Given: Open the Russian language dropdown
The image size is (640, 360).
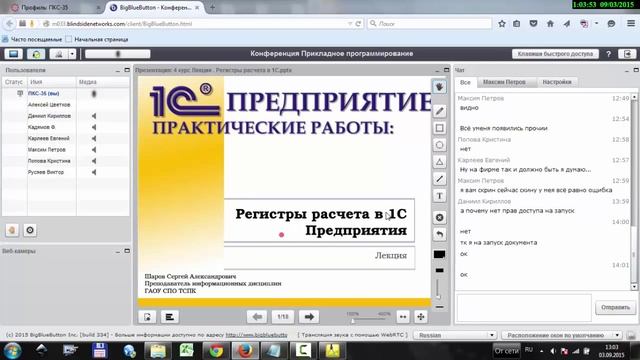Looking at the screenshot, I should (x=456, y=335).
